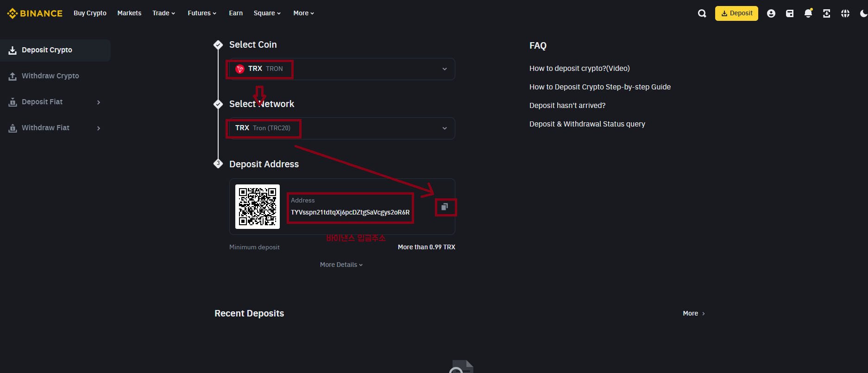Copy the deposit address with copy icon

(445, 207)
